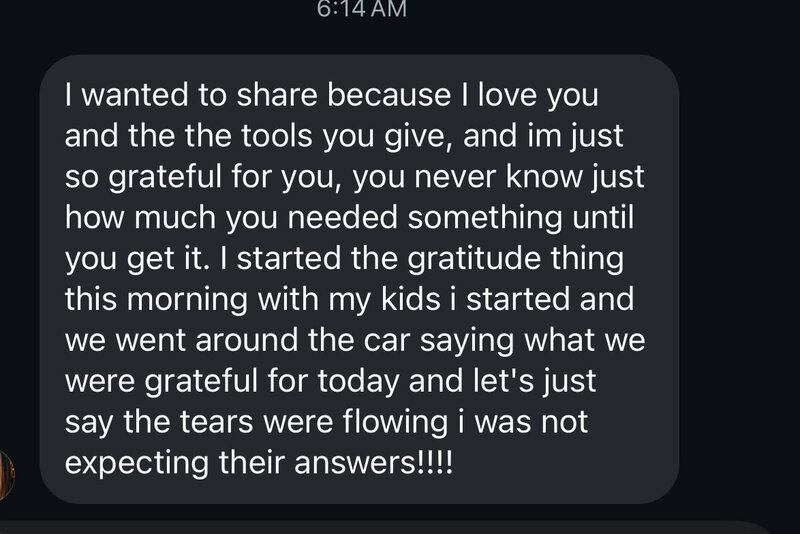
Task: Click "expecting their answers!!!!" on the last line
Action: pos(259,465)
